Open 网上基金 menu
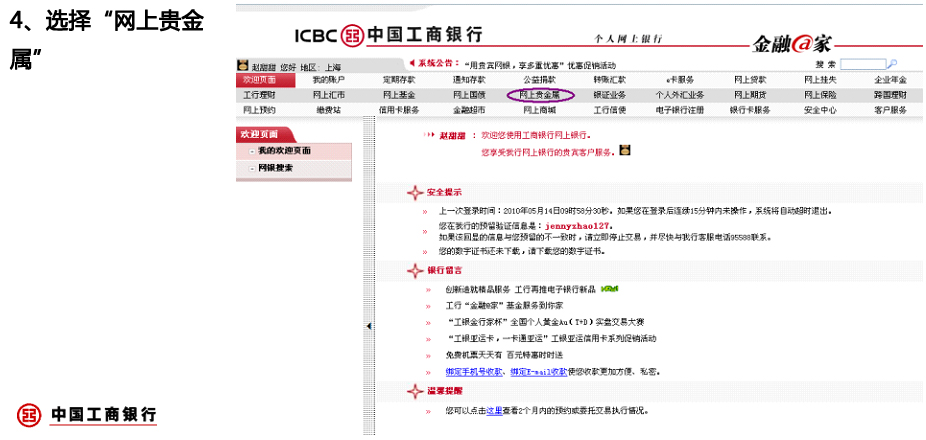This screenshot has width=926, height=440. pos(399,94)
